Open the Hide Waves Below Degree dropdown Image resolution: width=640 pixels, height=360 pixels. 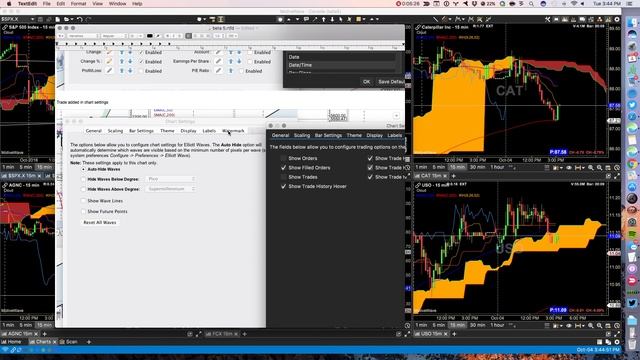(170, 179)
